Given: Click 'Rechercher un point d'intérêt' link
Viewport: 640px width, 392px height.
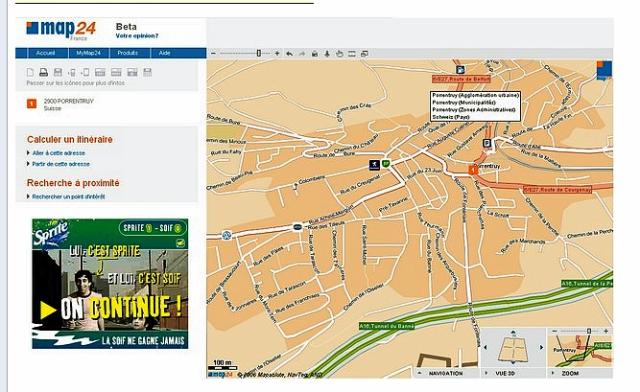Looking at the screenshot, I should click(x=69, y=196).
